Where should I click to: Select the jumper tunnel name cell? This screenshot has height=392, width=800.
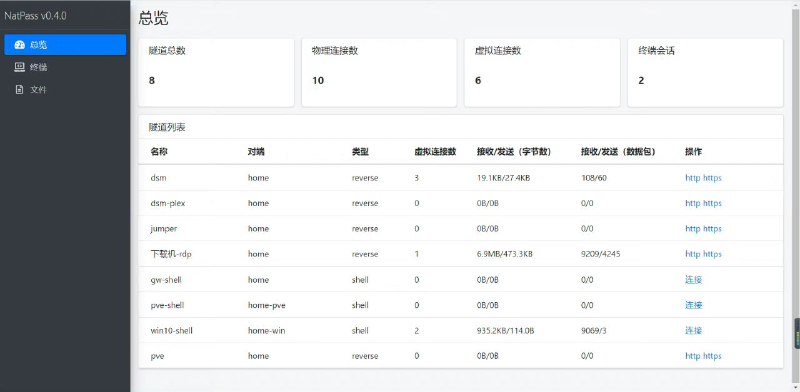point(164,229)
